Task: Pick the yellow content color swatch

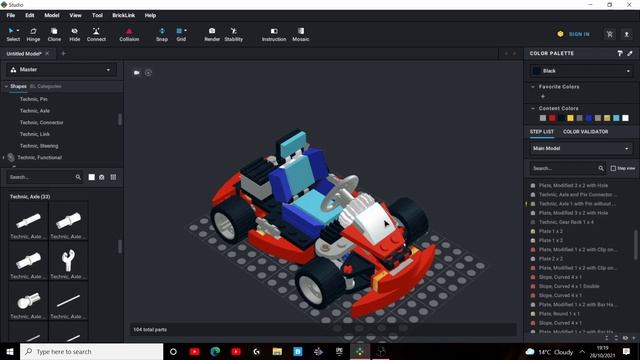Action: (x=570, y=118)
